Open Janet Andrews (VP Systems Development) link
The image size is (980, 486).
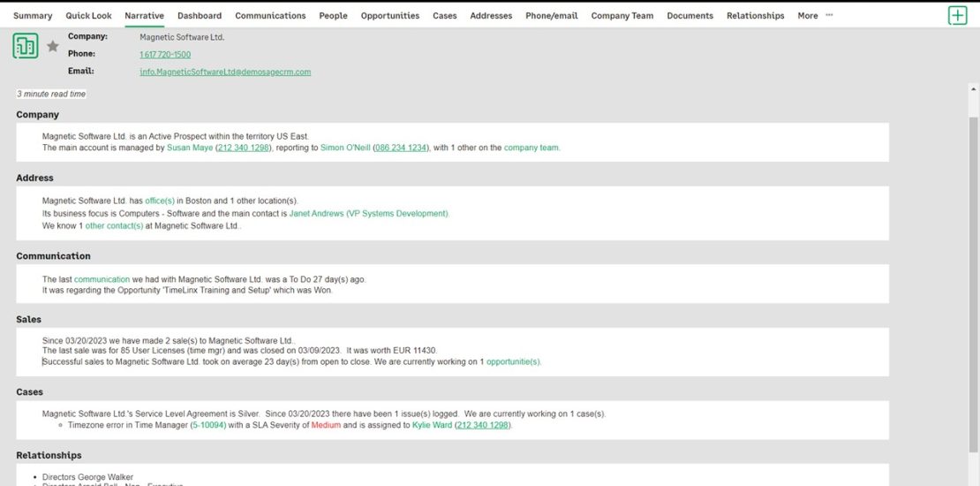(369, 213)
